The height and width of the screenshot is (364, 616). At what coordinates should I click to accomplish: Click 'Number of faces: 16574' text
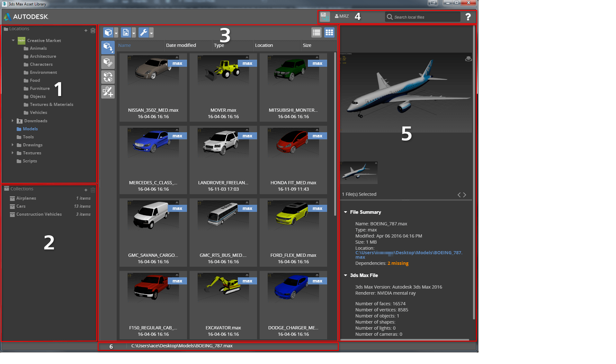[x=380, y=304]
